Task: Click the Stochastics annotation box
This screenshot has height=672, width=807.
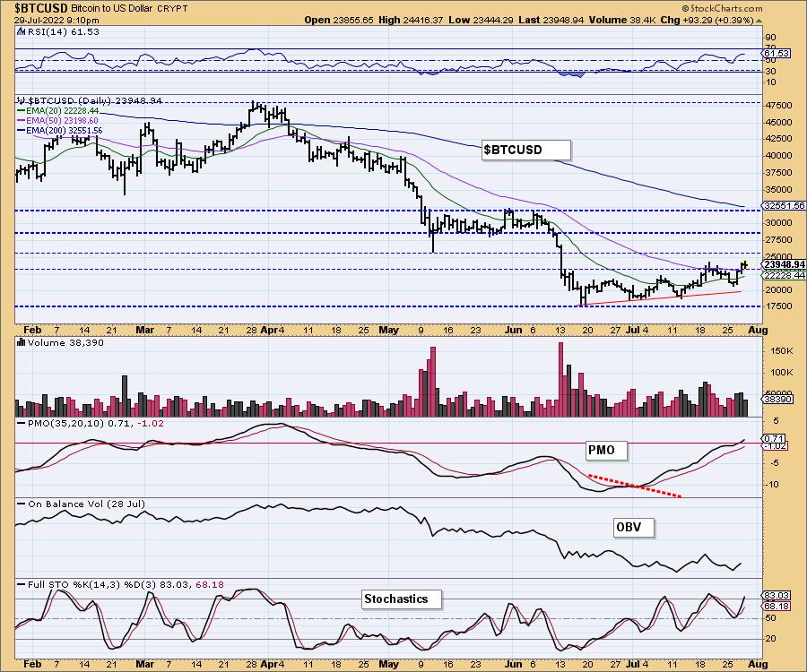Action: click(x=402, y=599)
